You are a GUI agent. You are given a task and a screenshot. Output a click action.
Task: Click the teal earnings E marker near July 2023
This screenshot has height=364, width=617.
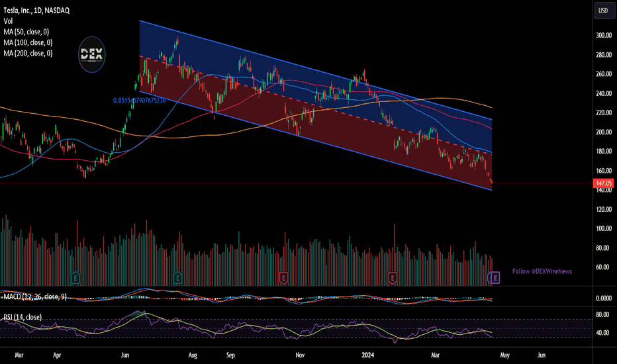(177, 278)
